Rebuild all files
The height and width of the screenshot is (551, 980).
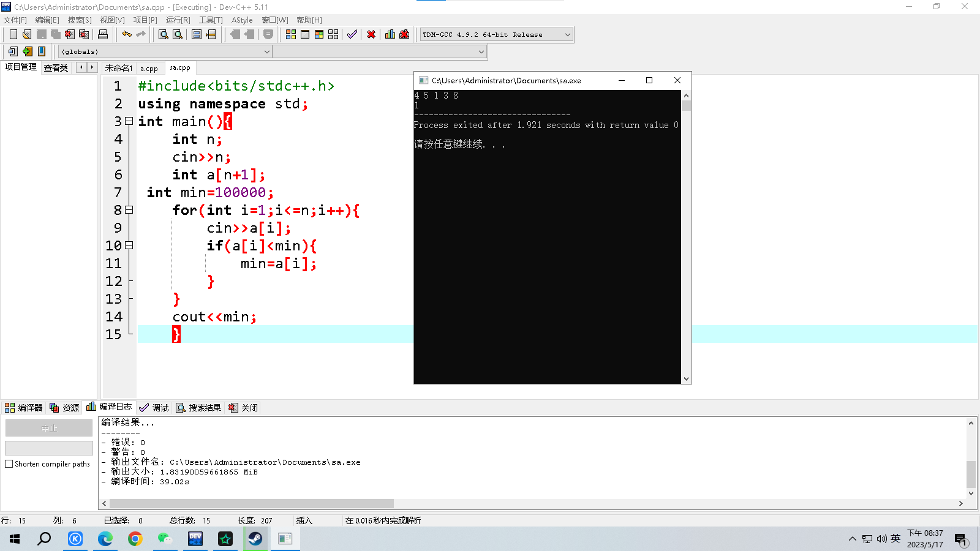(x=333, y=34)
